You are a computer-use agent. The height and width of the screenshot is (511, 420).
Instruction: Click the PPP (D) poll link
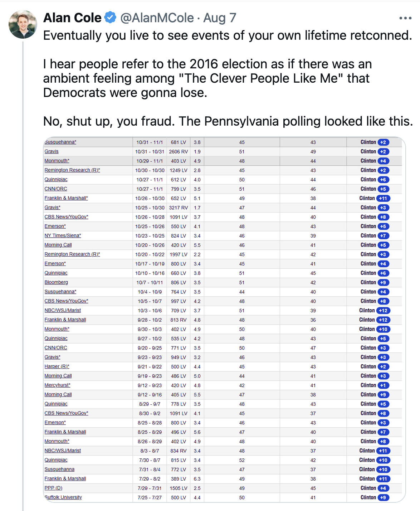pyautogui.click(x=53, y=488)
